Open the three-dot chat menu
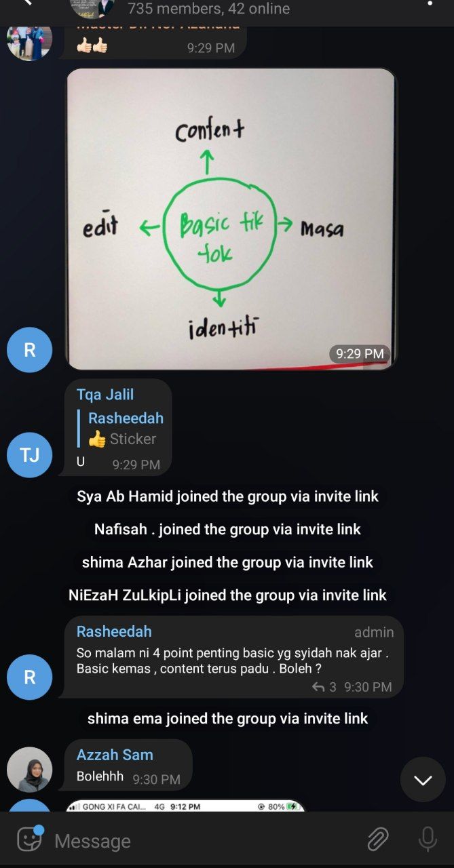Viewport: 454px width, 868px height. tap(430, 4)
